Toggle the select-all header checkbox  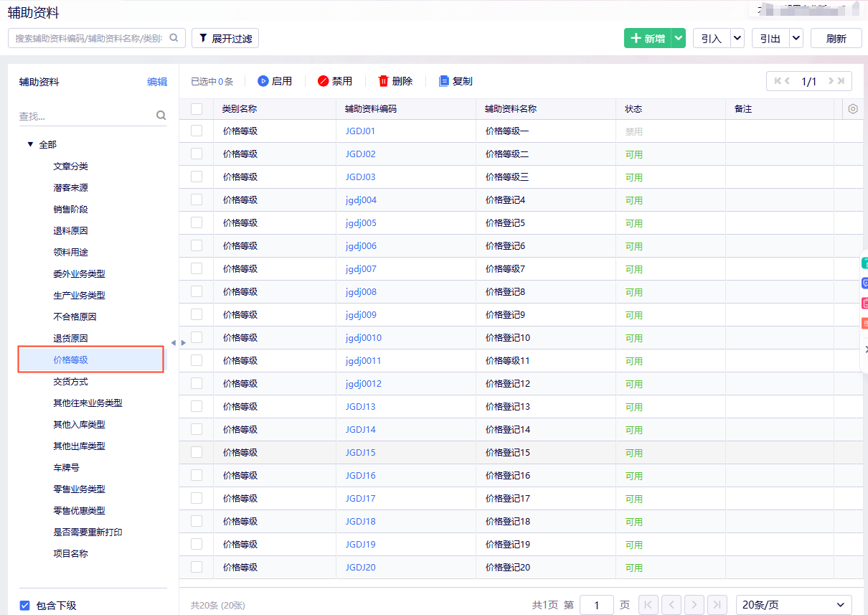point(197,109)
